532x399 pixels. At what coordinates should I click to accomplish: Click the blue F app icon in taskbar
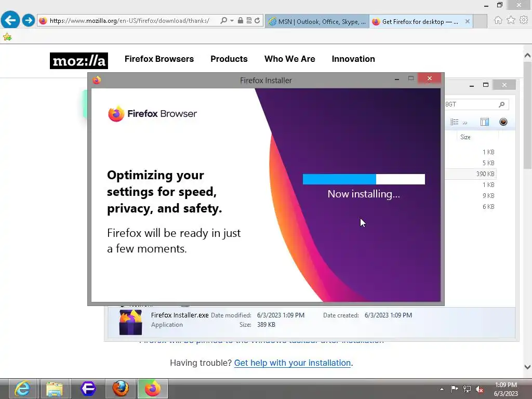88,389
